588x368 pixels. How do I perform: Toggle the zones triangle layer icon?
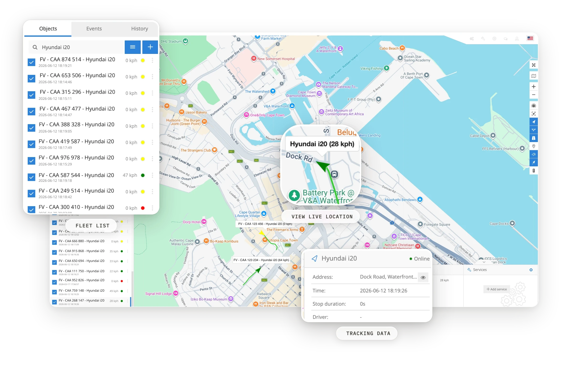coord(533,130)
